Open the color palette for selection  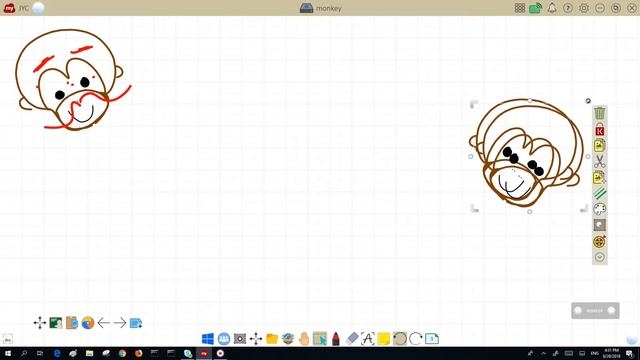coord(599,209)
